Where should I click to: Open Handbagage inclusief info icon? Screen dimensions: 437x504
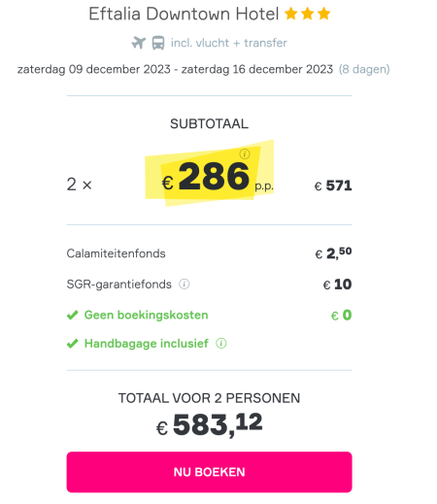coord(221,343)
